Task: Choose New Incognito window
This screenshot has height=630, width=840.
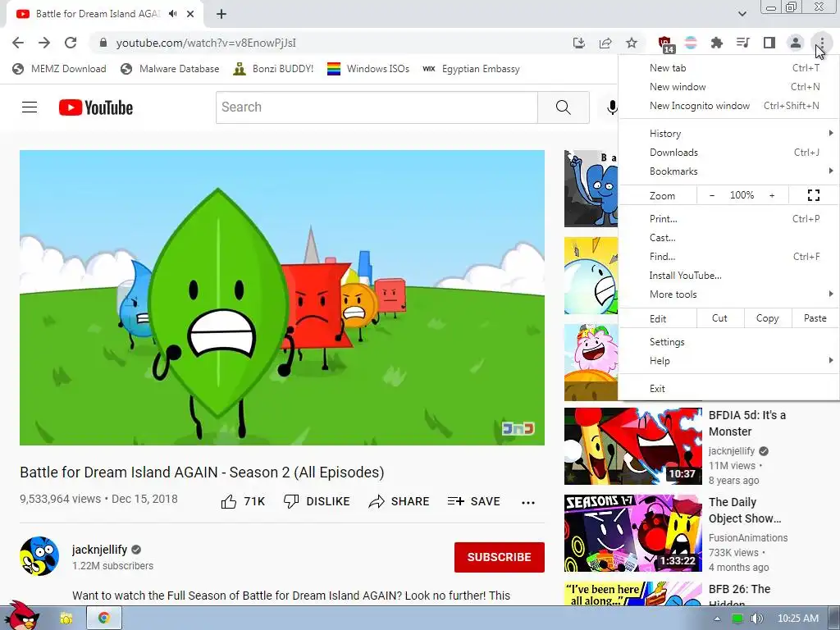Action: (729, 106)
